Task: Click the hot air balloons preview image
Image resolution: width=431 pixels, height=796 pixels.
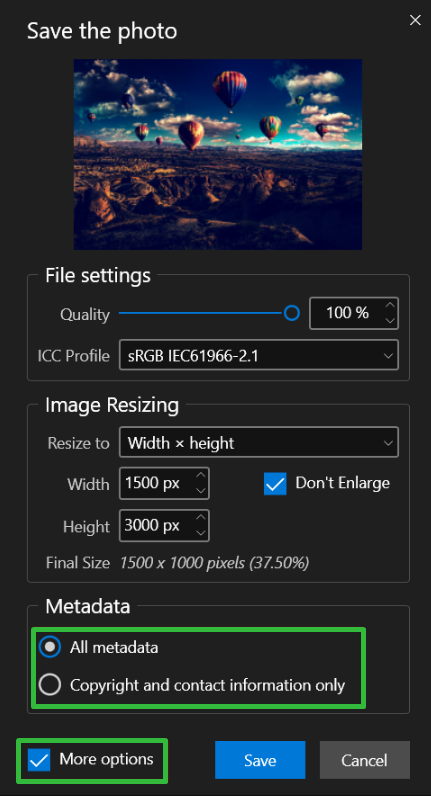Action: pyautogui.click(x=218, y=154)
